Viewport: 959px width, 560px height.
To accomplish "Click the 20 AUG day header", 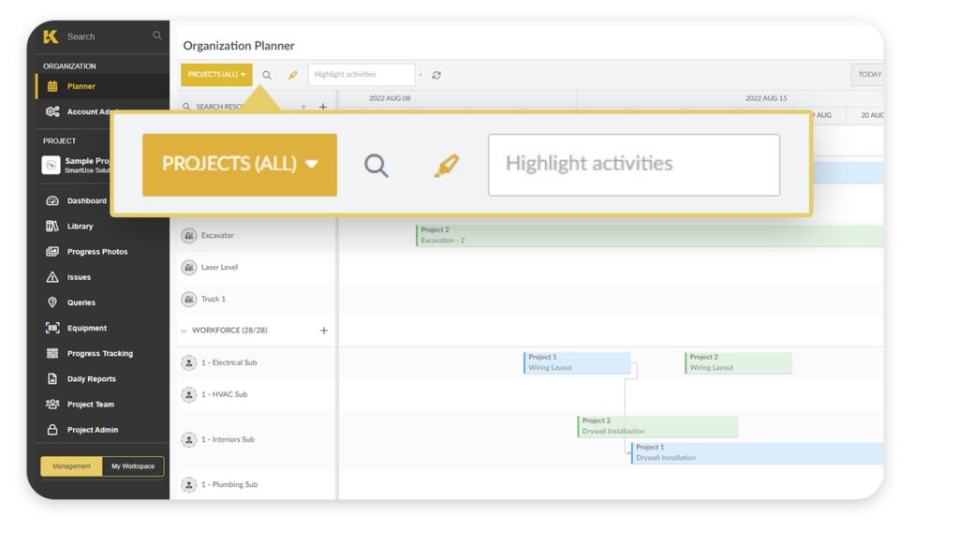I will click(x=872, y=115).
